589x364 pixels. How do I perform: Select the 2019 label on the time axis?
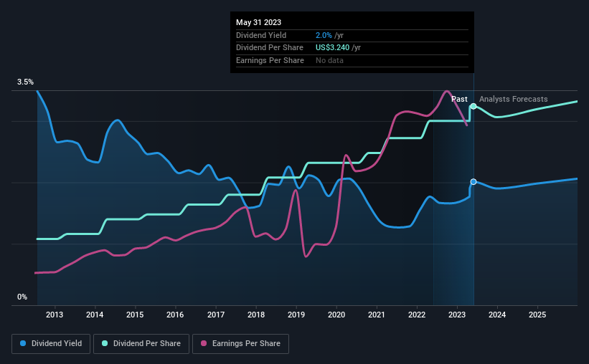[x=296, y=315]
